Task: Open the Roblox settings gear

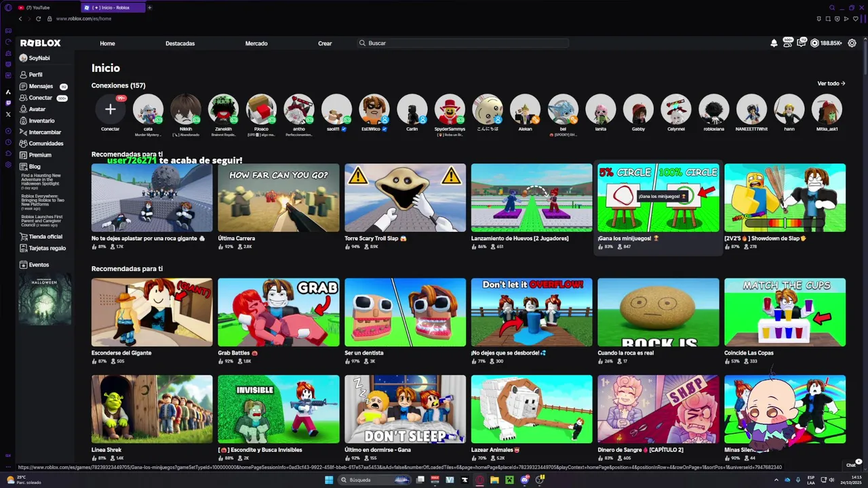Action: (852, 43)
